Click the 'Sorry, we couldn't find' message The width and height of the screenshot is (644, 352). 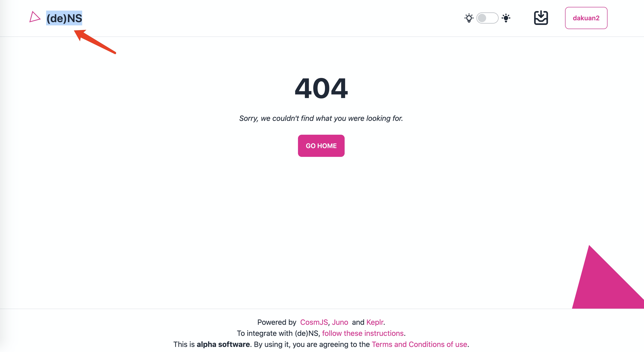click(321, 118)
